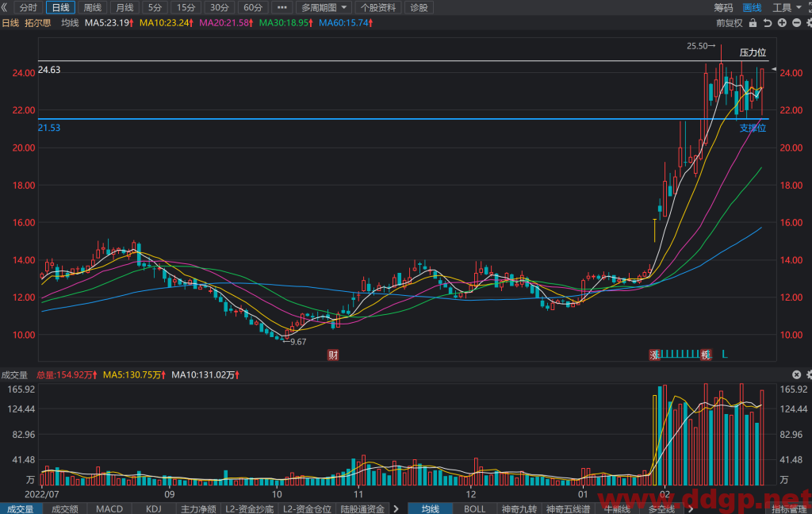Image resolution: width=812 pixels, height=514 pixels.
Task: Click the undo arrow icon
Action: pos(768,23)
